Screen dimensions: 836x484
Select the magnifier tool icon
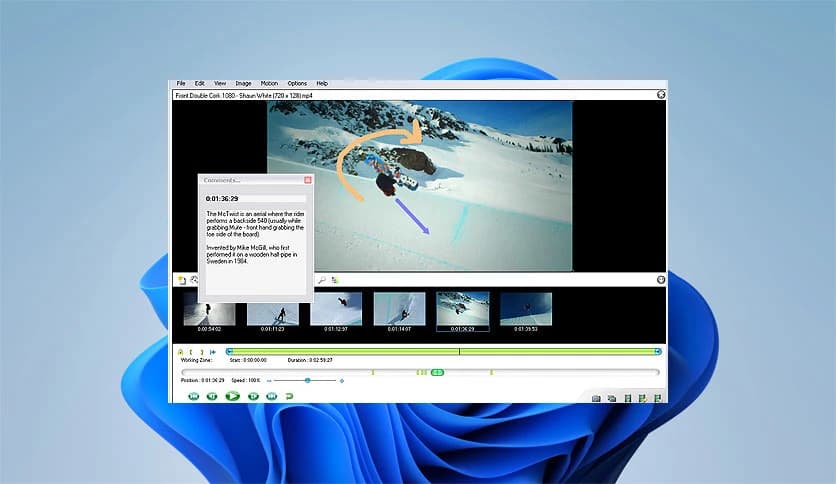[x=322, y=280]
